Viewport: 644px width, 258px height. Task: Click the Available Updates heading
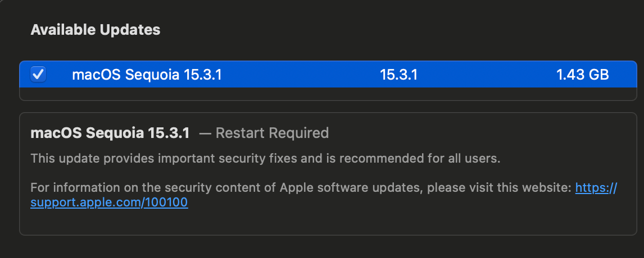pos(96,30)
